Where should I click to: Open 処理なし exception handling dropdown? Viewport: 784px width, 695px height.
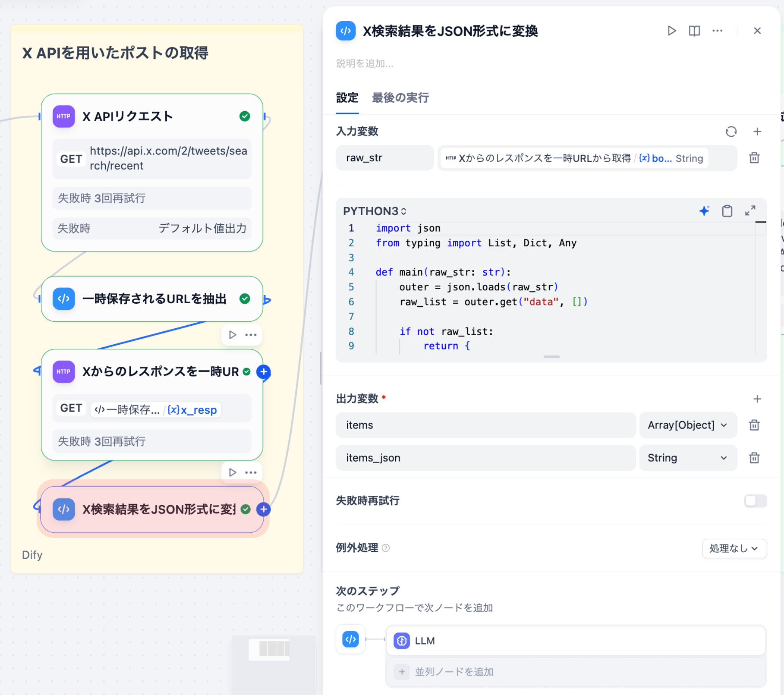pyautogui.click(x=734, y=548)
